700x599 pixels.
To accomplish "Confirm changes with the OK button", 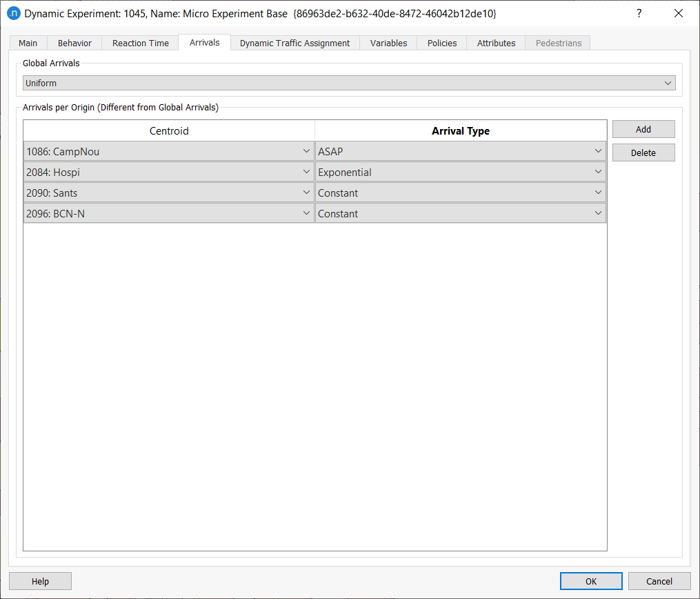I will tap(590, 580).
